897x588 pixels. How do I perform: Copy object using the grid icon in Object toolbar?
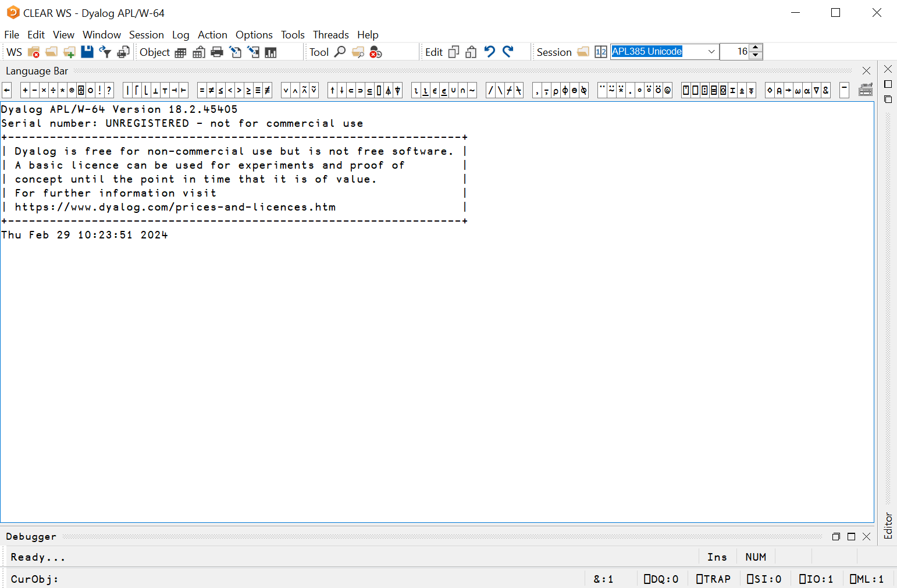pos(181,53)
